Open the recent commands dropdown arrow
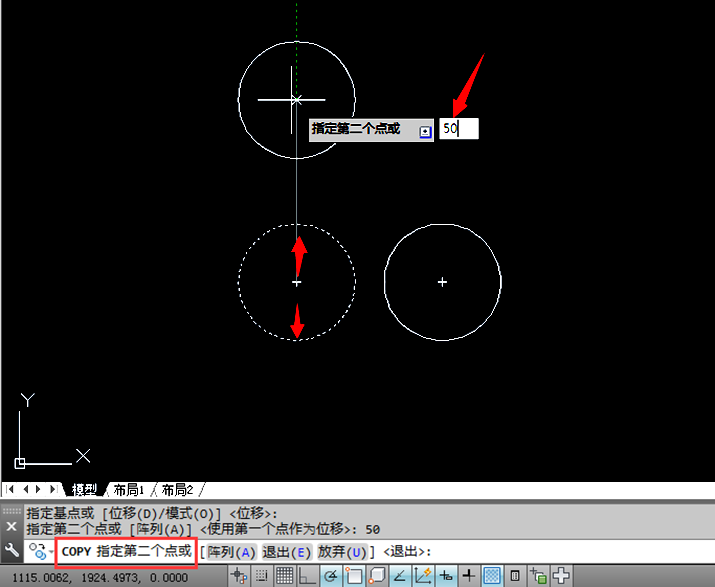The image size is (715, 587). [51, 552]
